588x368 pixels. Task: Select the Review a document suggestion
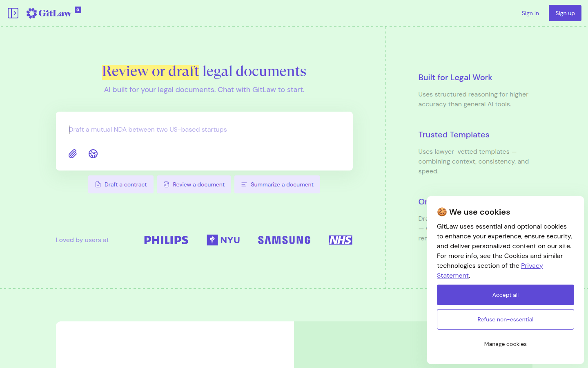[x=194, y=184]
